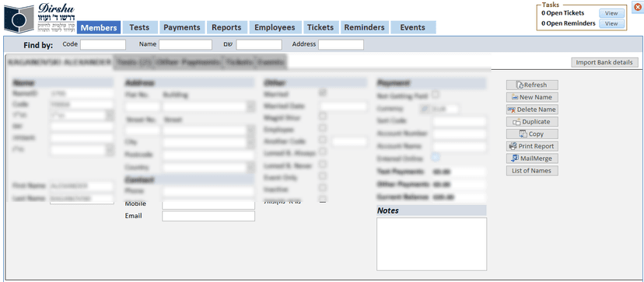Screen dimensions: 644x282
Task: View the open reminders
Action: click(611, 24)
